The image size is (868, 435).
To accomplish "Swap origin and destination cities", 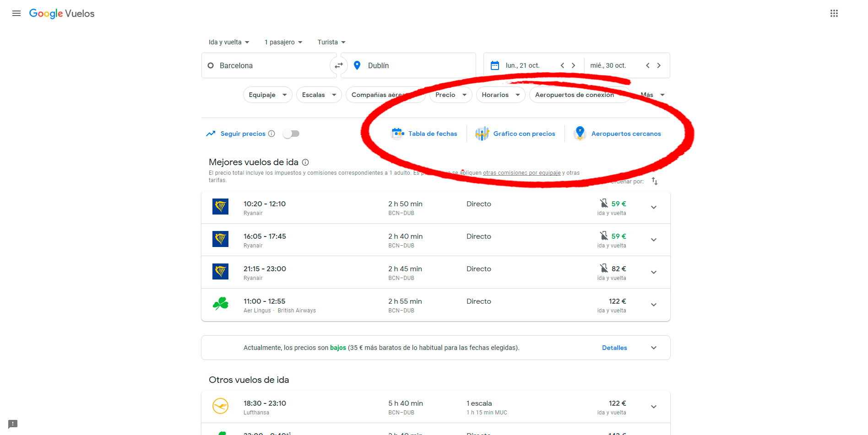I will tap(339, 65).
